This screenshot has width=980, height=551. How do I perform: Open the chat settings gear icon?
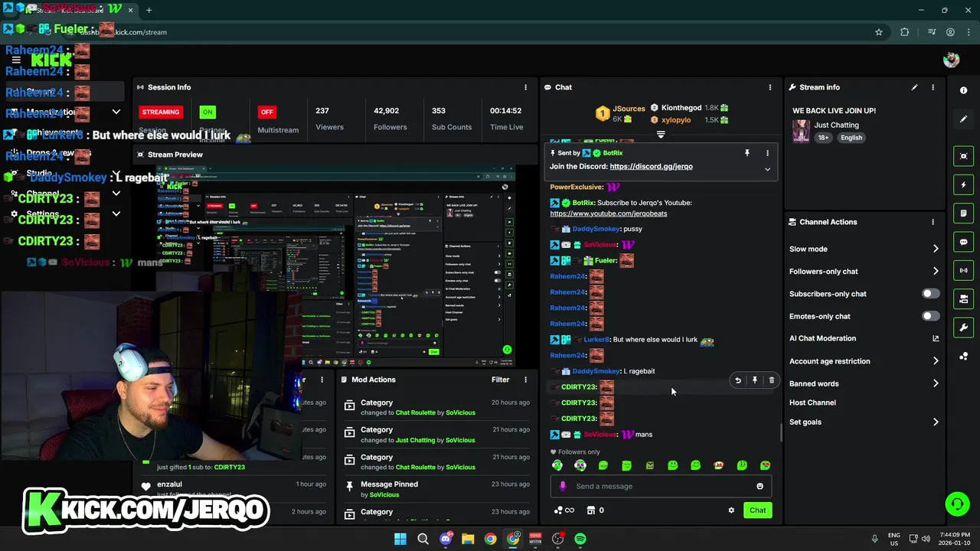(731, 510)
